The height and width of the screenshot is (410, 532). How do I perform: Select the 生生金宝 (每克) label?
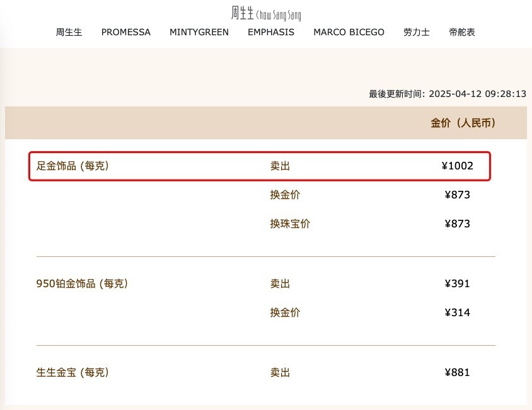72,373
